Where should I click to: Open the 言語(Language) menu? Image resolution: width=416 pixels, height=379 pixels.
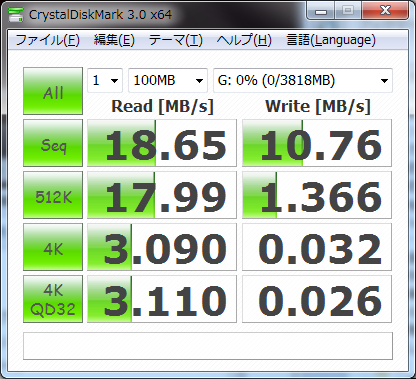click(331, 40)
